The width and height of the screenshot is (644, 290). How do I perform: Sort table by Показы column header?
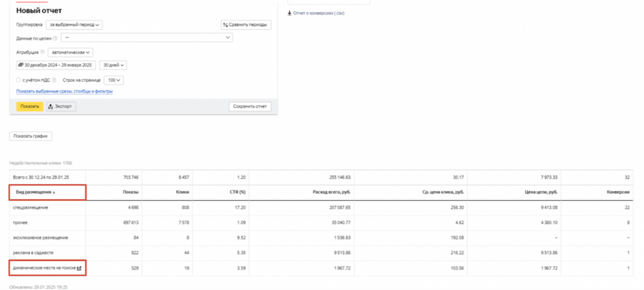click(130, 192)
